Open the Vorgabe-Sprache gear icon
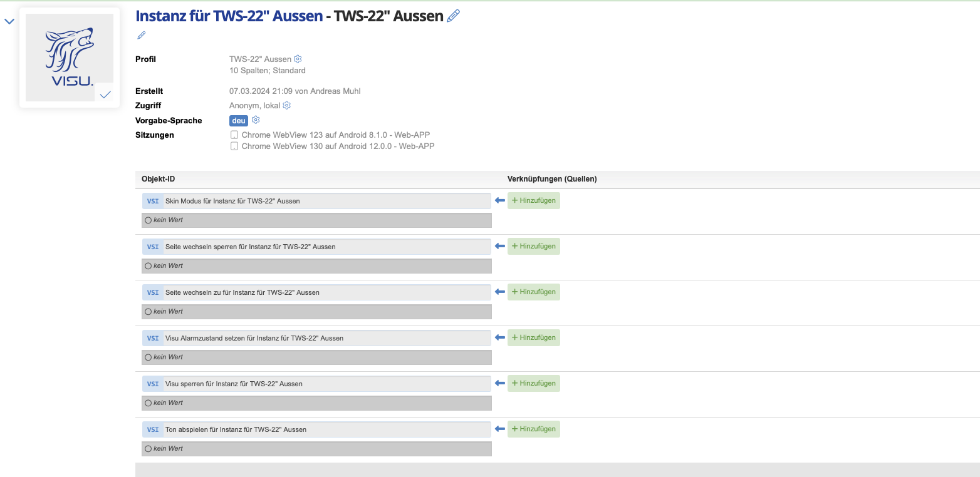This screenshot has height=477, width=980. (256, 120)
